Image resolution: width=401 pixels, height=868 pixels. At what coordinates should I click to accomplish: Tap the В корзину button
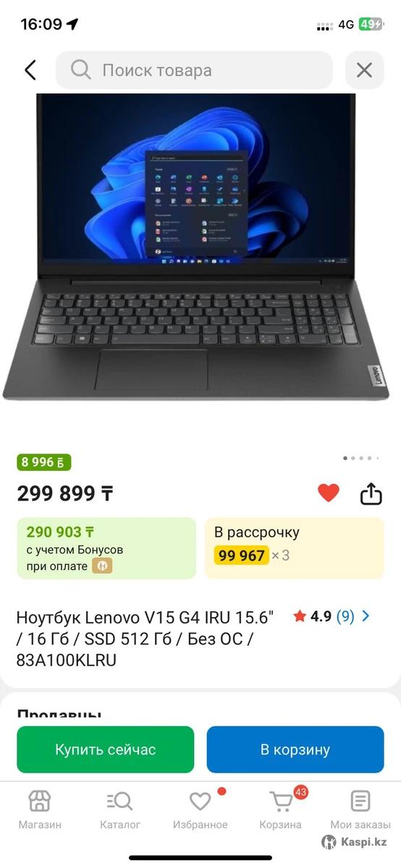(x=295, y=749)
